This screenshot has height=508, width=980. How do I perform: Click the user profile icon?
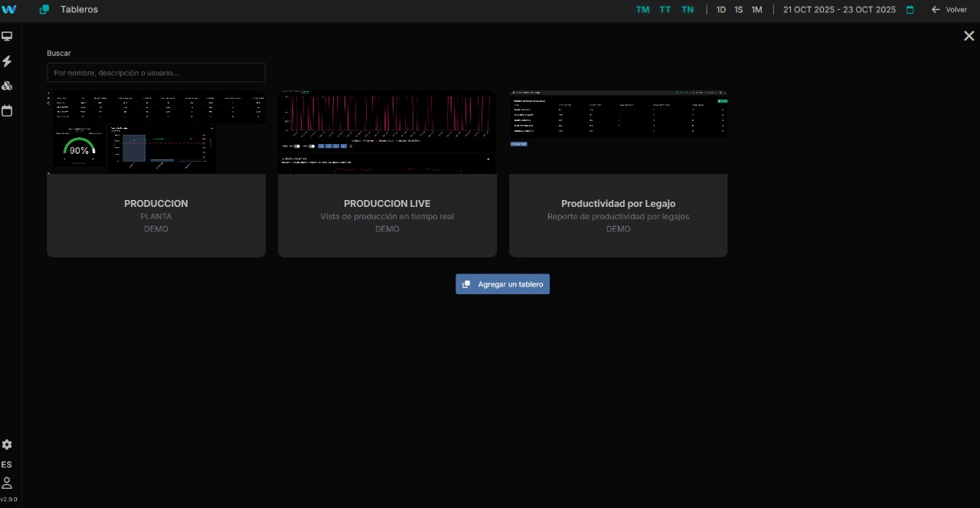[x=7, y=483]
